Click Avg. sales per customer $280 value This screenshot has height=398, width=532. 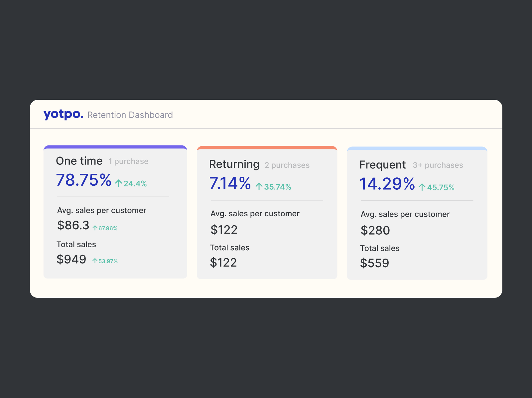tap(375, 230)
